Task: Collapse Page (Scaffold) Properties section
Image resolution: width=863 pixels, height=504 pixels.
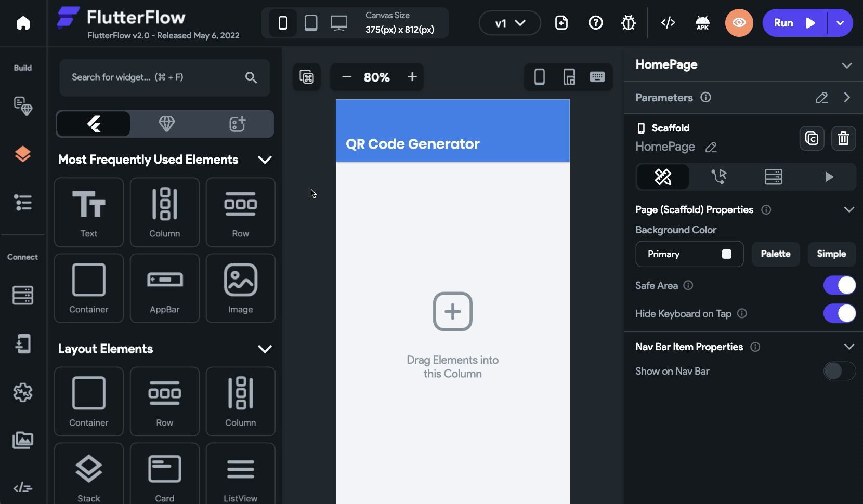Action: pos(849,209)
